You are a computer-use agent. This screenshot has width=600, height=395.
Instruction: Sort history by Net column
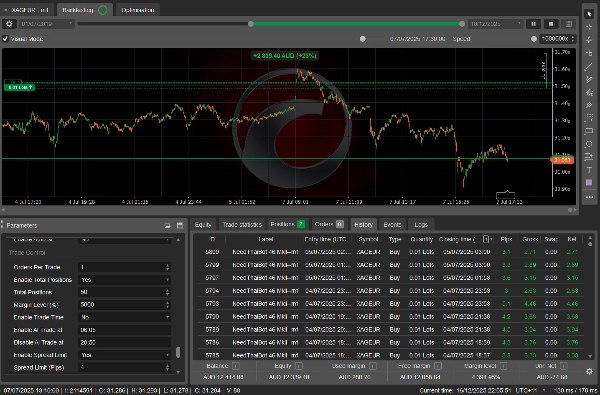click(572, 239)
